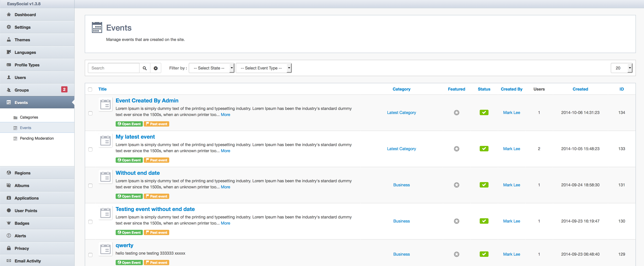Sort table by Title column header
644x266 pixels.
click(x=102, y=89)
